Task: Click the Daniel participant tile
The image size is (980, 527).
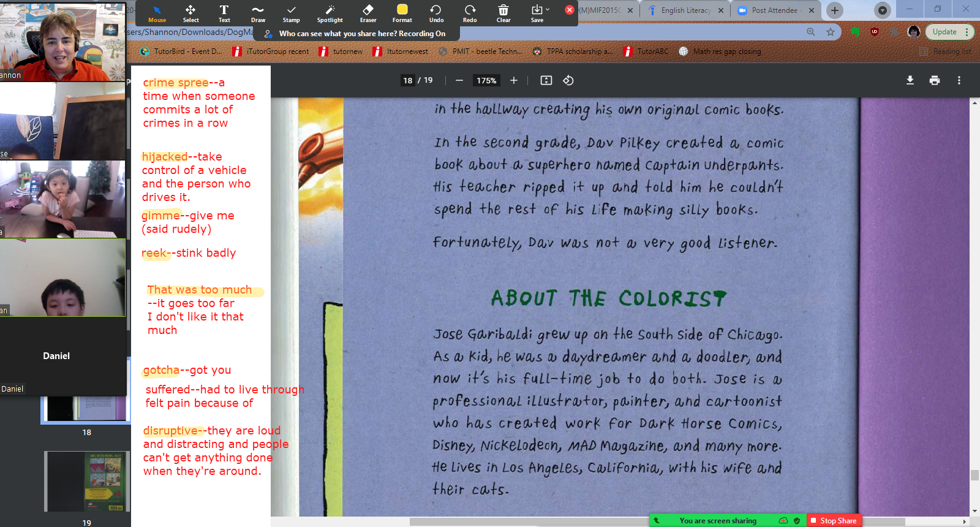Action: click(63, 356)
